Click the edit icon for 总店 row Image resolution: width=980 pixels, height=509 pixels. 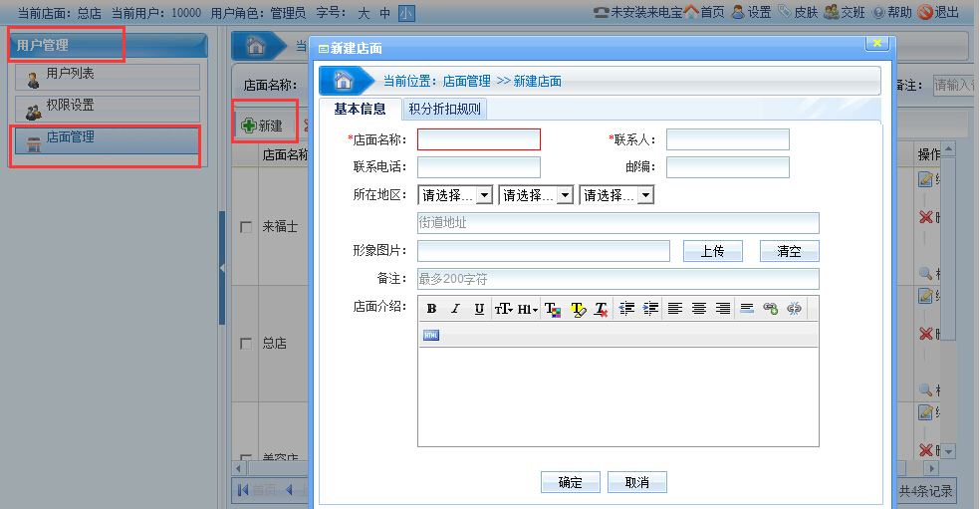[x=925, y=295]
